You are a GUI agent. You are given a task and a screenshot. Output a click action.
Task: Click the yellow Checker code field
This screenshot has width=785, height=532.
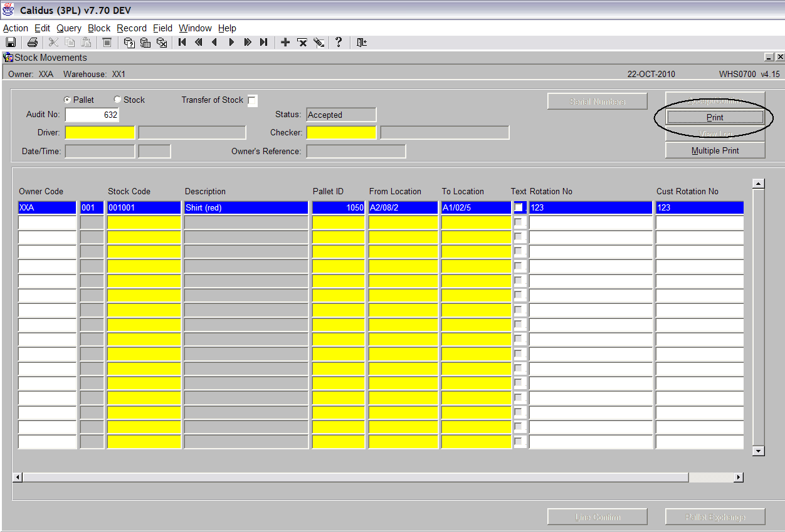point(341,132)
